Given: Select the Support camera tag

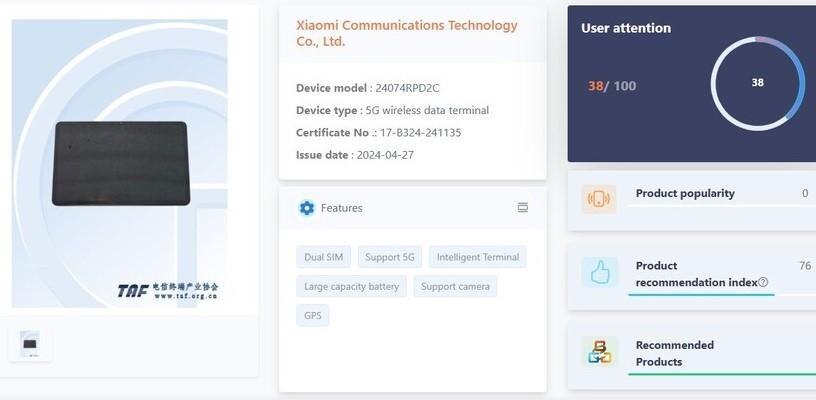Looking at the screenshot, I should (x=455, y=286).
